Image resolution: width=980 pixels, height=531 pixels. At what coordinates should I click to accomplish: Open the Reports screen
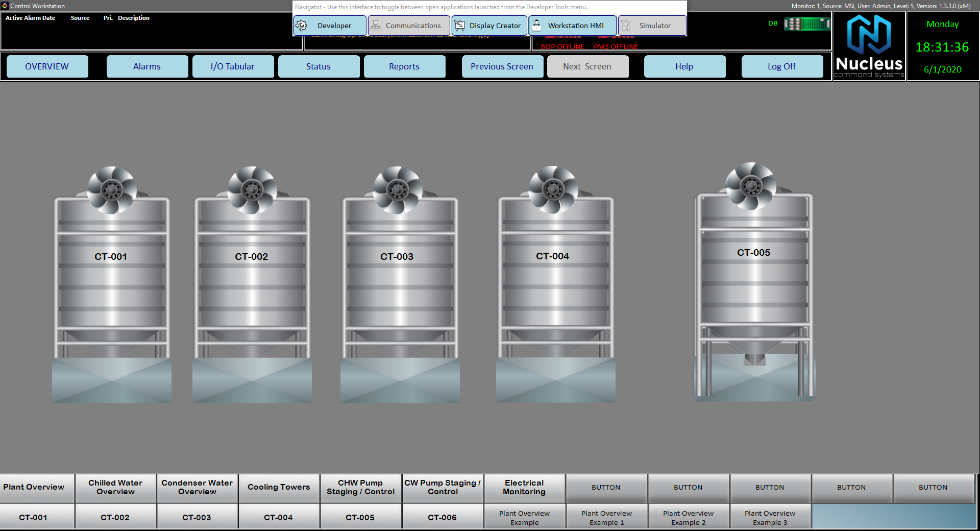click(404, 66)
